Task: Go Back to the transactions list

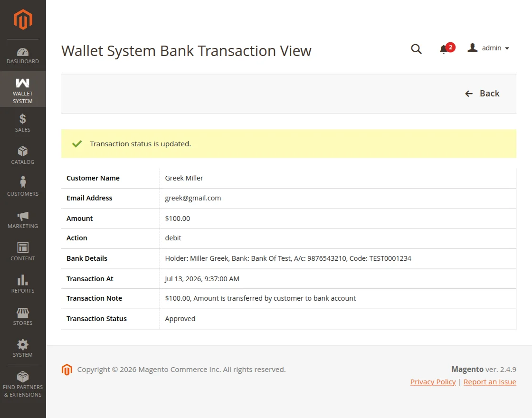Action: [x=482, y=94]
